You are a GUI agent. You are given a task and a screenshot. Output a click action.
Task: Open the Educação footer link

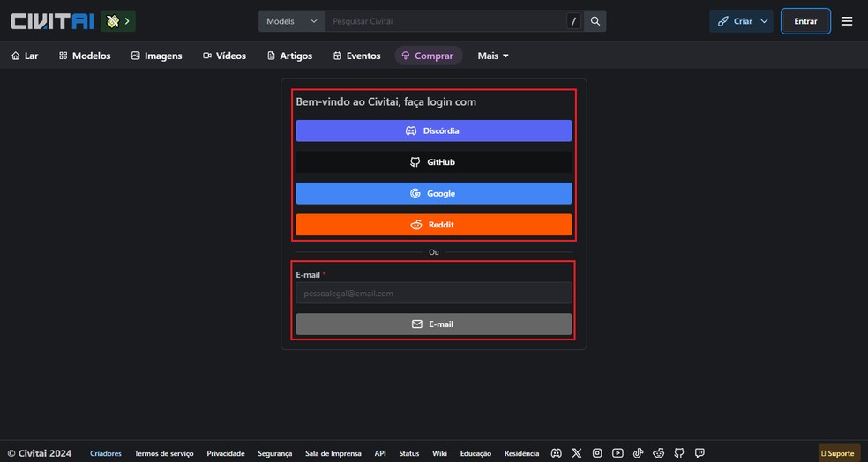click(475, 453)
